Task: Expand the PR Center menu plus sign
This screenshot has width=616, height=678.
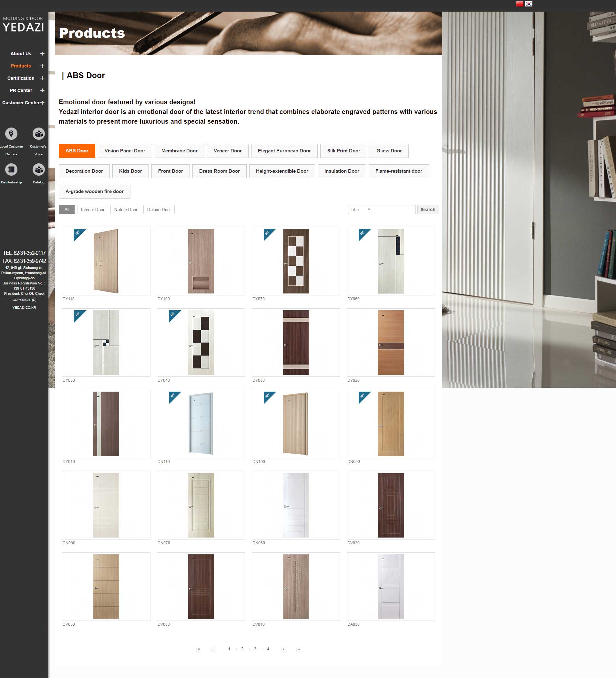Action: (42, 90)
